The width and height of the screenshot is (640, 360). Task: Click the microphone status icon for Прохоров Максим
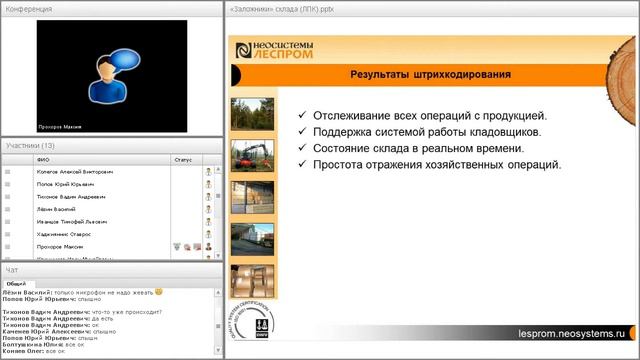[177, 247]
